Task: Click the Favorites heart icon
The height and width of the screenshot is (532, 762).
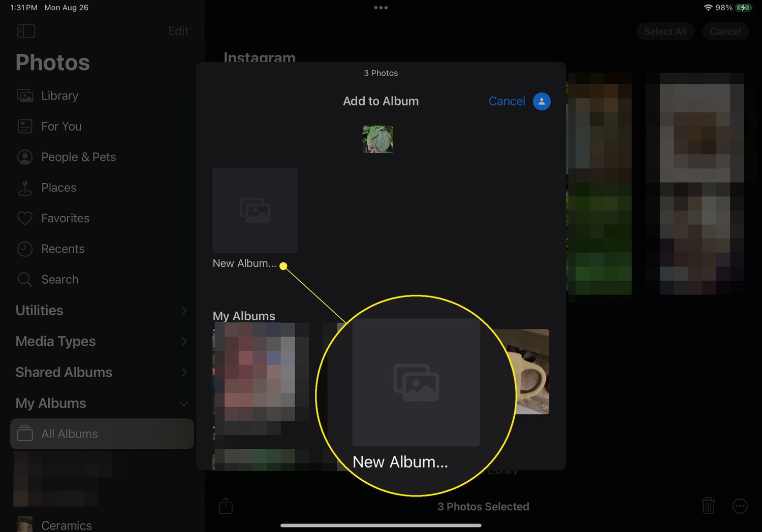Action: coord(25,218)
